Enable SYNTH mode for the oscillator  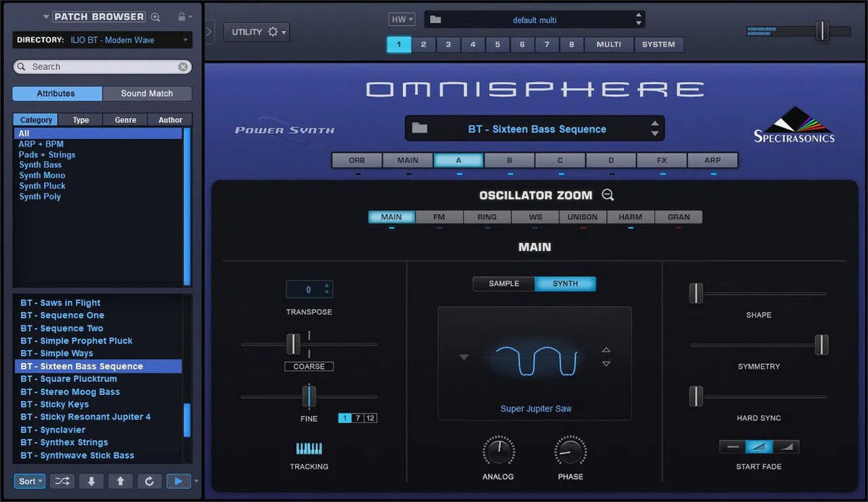click(565, 284)
